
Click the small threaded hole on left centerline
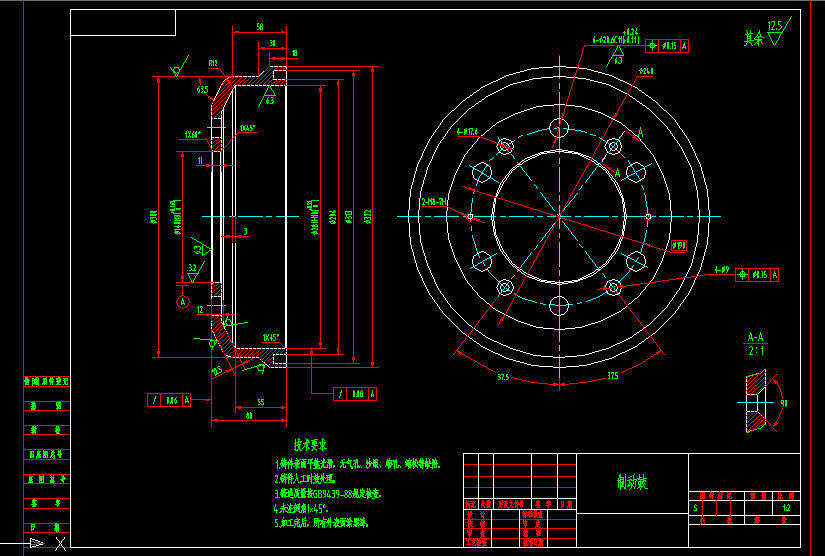[470, 215]
